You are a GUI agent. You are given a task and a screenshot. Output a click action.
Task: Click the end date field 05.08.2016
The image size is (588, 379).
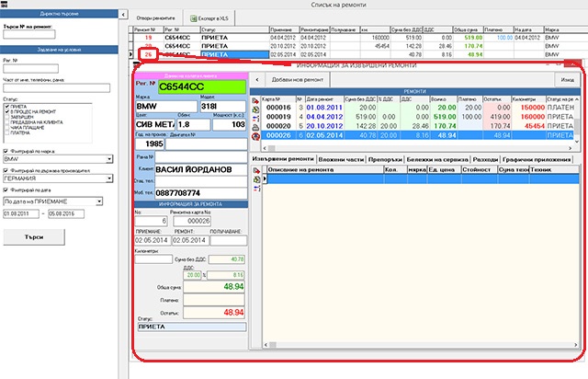(x=66, y=214)
